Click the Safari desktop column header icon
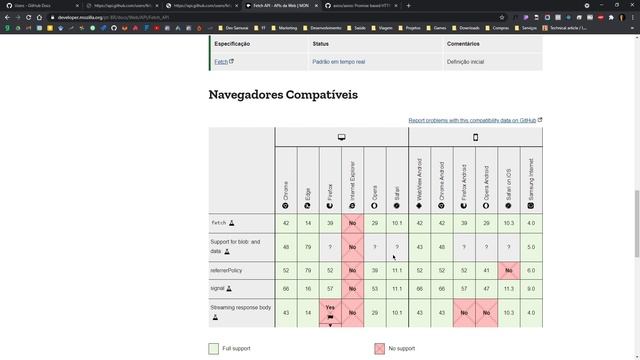Image resolution: width=640 pixels, height=360 pixels. [397, 206]
